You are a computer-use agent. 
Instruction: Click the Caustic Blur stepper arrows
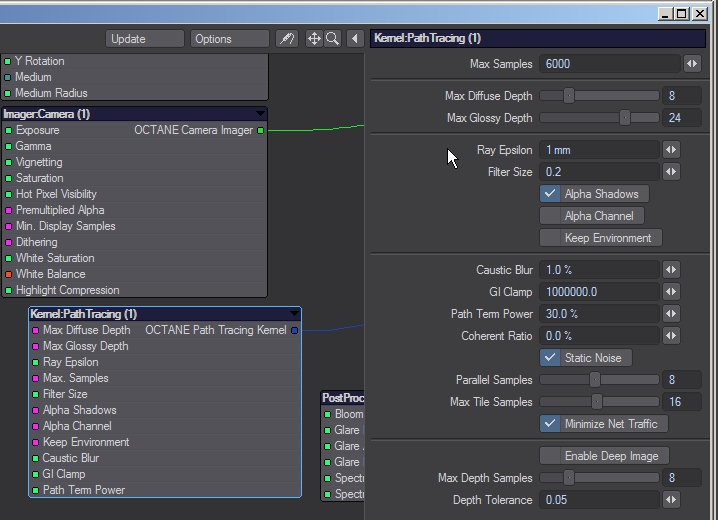tap(671, 270)
